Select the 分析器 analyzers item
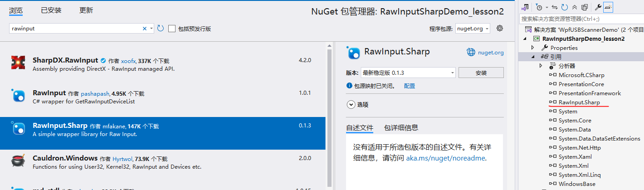This screenshot has width=644, height=190. (566, 66)
